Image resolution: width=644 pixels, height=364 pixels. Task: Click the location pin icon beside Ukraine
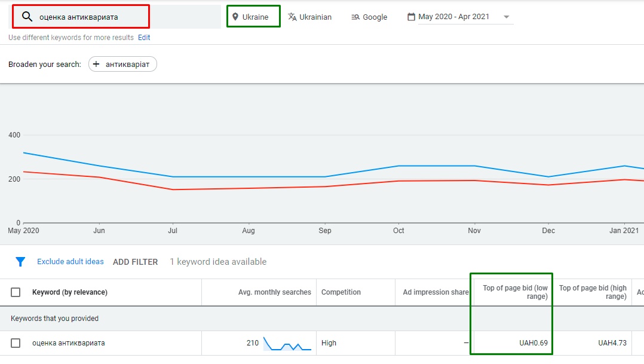click(235, 17)
